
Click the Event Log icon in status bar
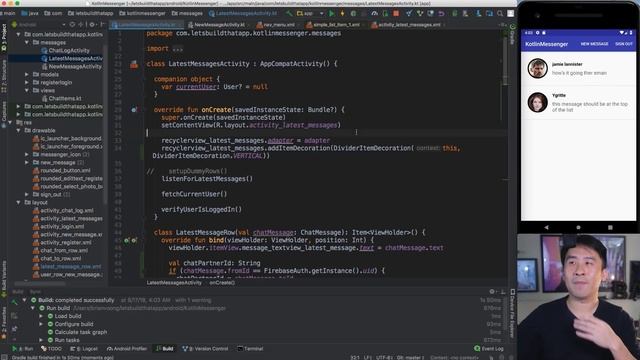pos(477,349)
